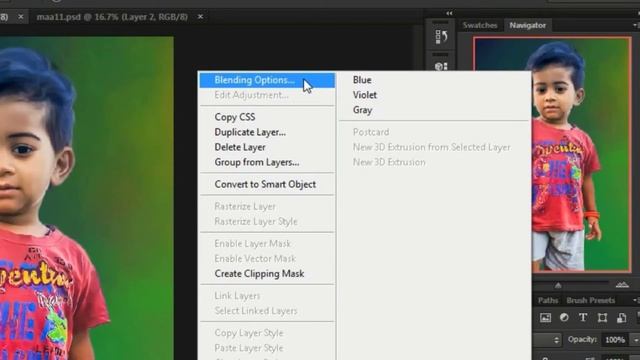
Task: Click the smart object filter icon
Action: coord(621,318)
